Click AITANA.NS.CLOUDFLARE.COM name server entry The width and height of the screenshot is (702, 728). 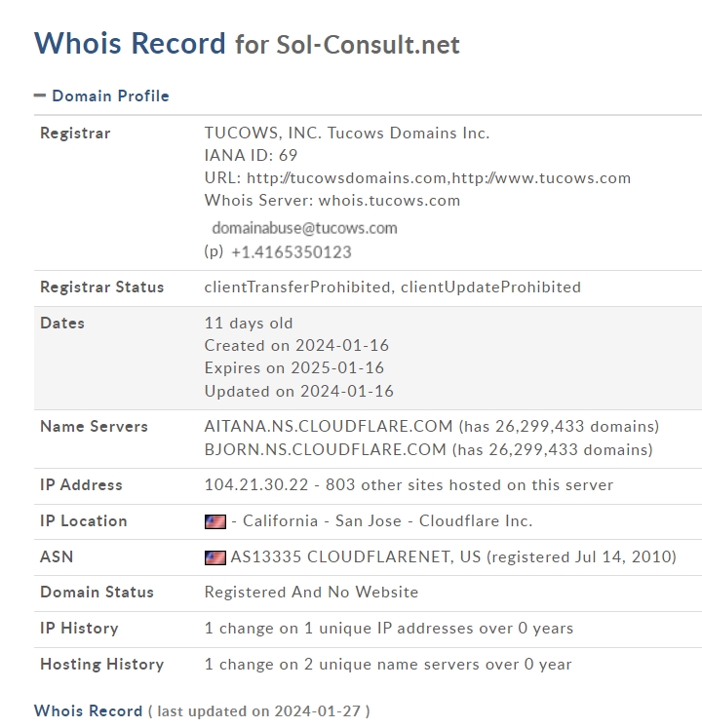click(432, 426)
